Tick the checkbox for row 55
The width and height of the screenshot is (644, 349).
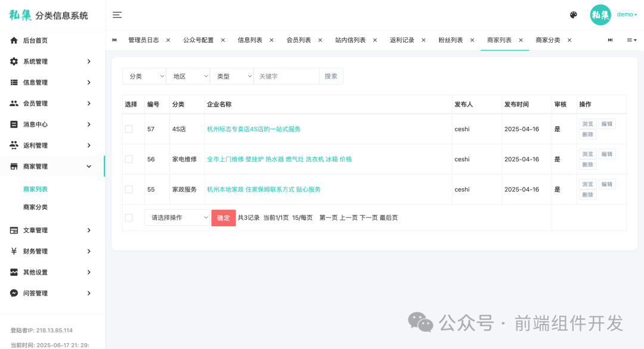click(129, 189)
